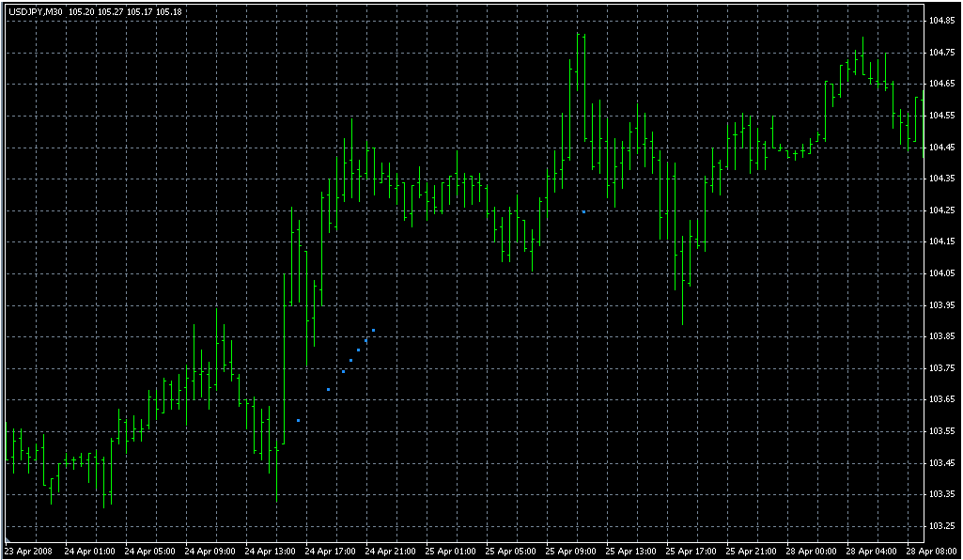Choose the 24 Apr 21:00 time label
The width and height of the screenshot is (963, 560).
pyautogui.click(x=390, y=551)
